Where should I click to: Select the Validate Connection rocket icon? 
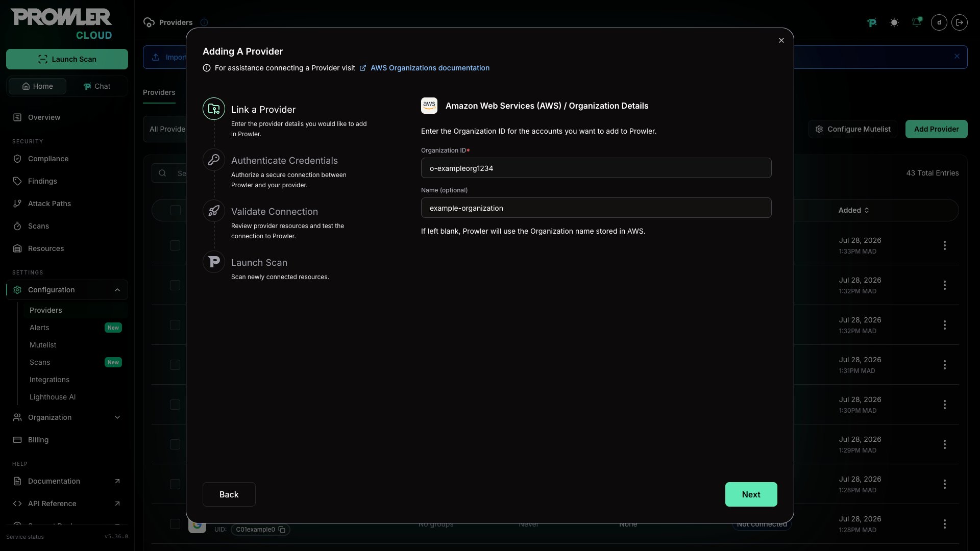214,211
